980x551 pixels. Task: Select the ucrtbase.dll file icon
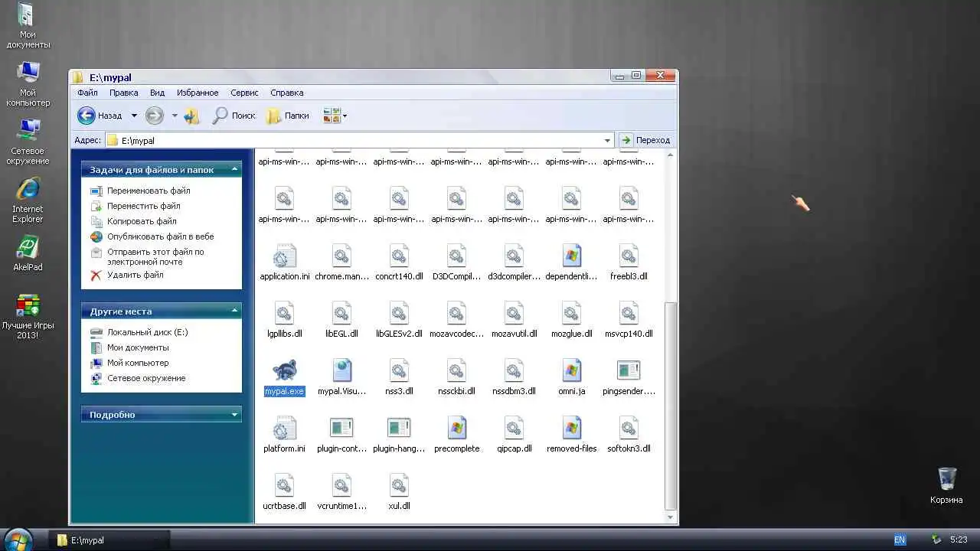(284, 485)
